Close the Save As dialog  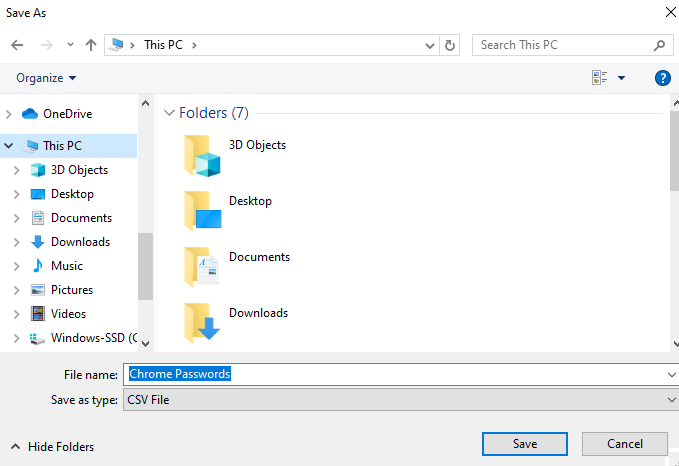pos(670,12)
